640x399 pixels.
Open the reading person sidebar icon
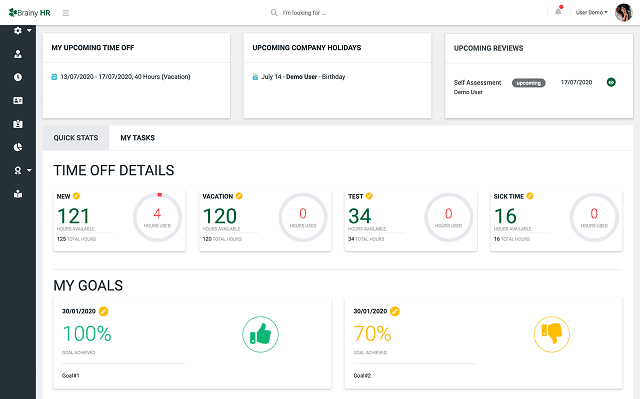pos(18,194)
